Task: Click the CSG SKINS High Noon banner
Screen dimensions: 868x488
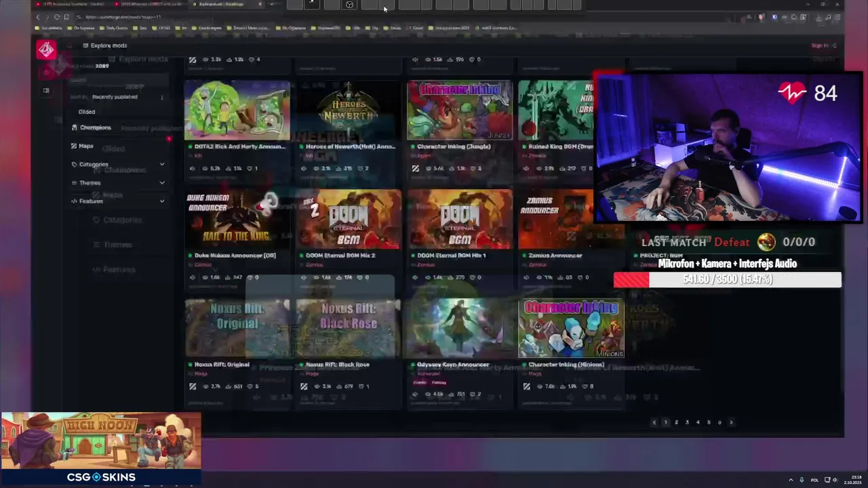Action: (101, 449)
